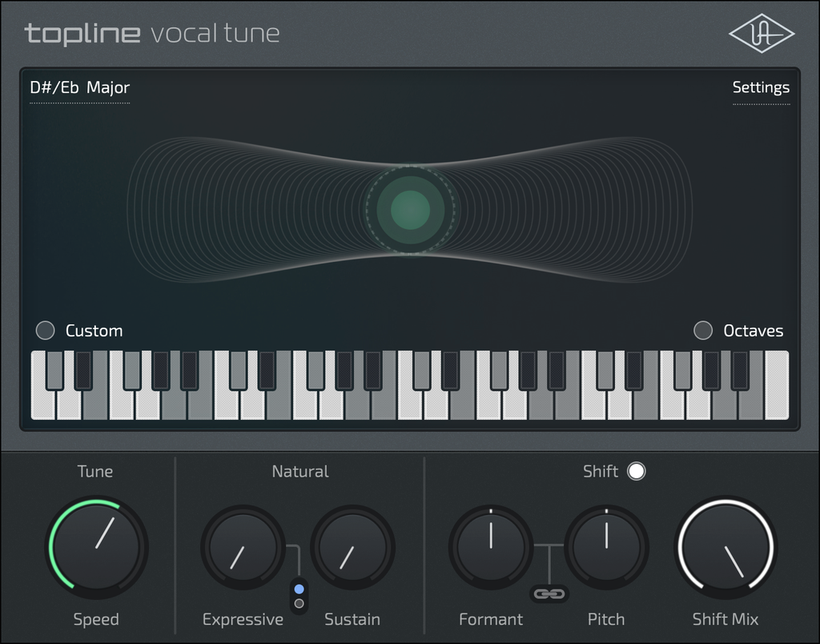Click the last white key on keyboard
The height and width of the screenshot is (644, 820).
coord(777,385)
